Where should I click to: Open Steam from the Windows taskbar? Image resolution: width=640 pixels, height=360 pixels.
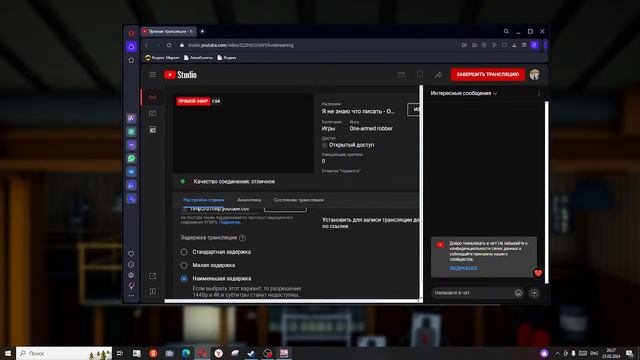click(x=251, y=353)
